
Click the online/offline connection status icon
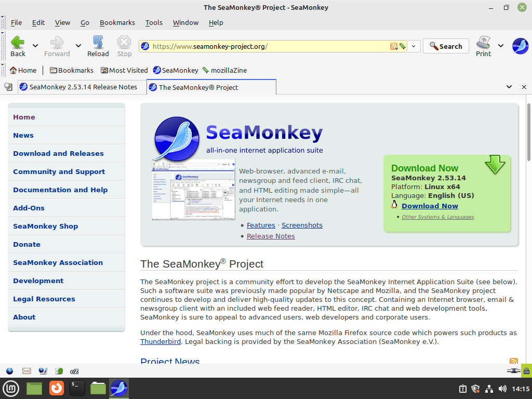(513, 370)
